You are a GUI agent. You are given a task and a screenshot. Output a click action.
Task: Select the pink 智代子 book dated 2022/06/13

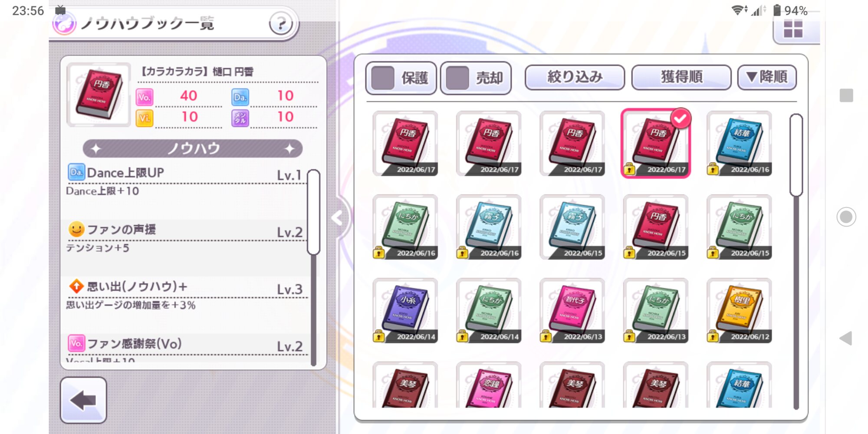pyautogui.click(x=572, y=310)
